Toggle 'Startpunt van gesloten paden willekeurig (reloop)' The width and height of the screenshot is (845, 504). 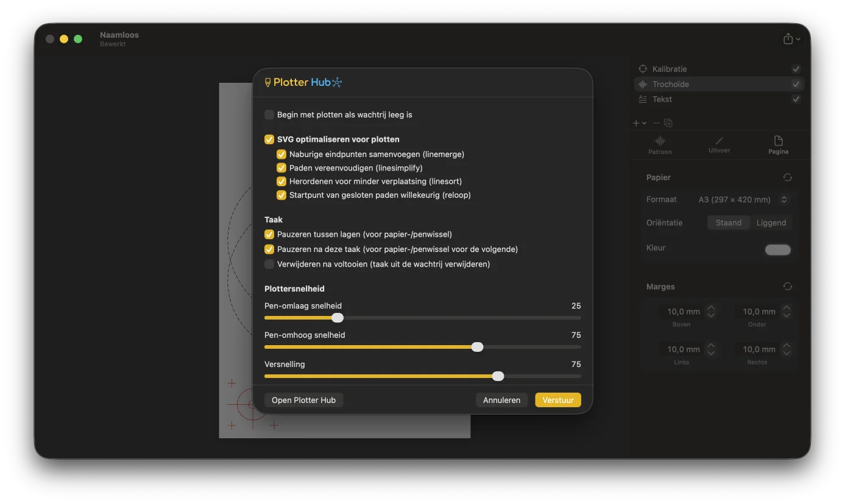click(281, 195)
